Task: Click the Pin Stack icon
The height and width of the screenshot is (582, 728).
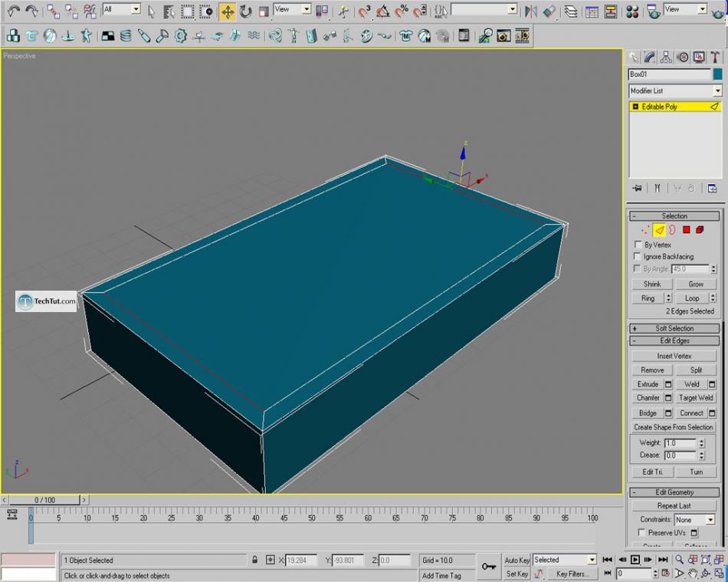Action: [637, 189]
